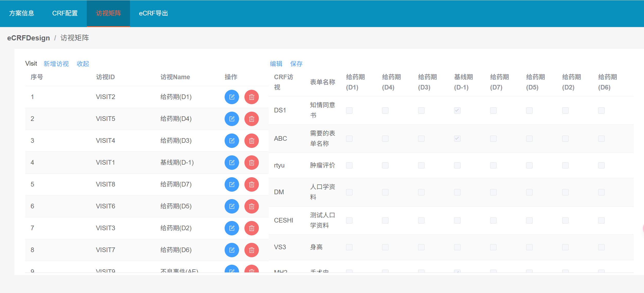Check DM 人口学资料 box under 给药期(D6)
The height and width of the screenshot is (293, 644).
[x=601, y=192]
